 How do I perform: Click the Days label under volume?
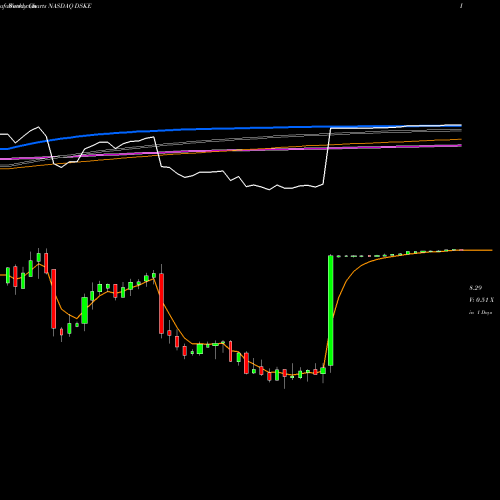click(x=481, y=313)
